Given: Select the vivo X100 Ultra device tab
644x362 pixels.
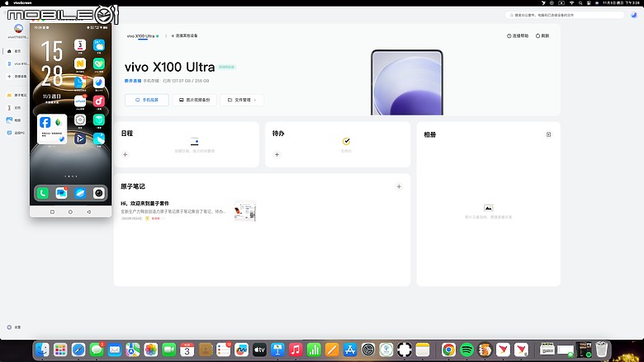Looking at the screenshot, I should click(x=143, y=36).
